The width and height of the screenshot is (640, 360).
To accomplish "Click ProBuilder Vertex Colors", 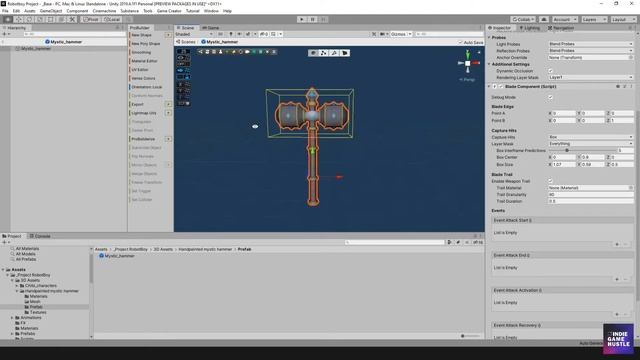I will point(143,78).
